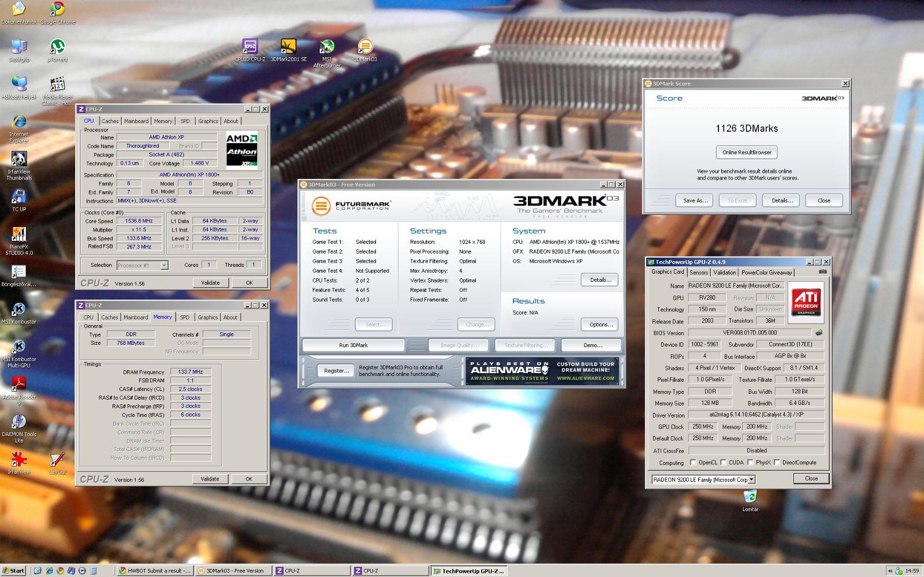The image size is (924, 577).
Task: Open Details... in 3DMark Score window
Action: click(782, 200)
